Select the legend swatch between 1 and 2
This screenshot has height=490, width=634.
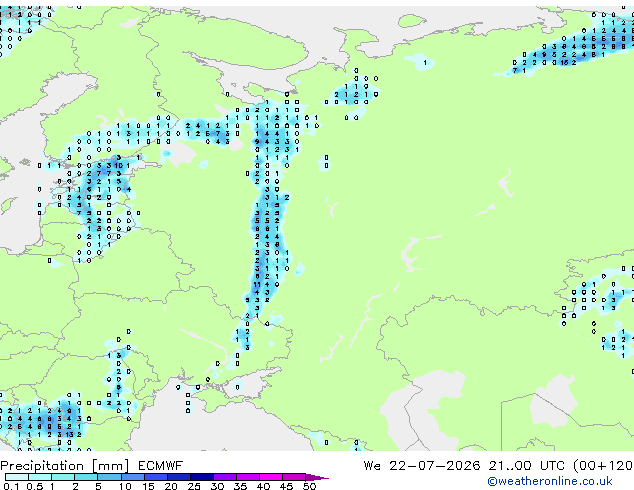click(63, 477)
